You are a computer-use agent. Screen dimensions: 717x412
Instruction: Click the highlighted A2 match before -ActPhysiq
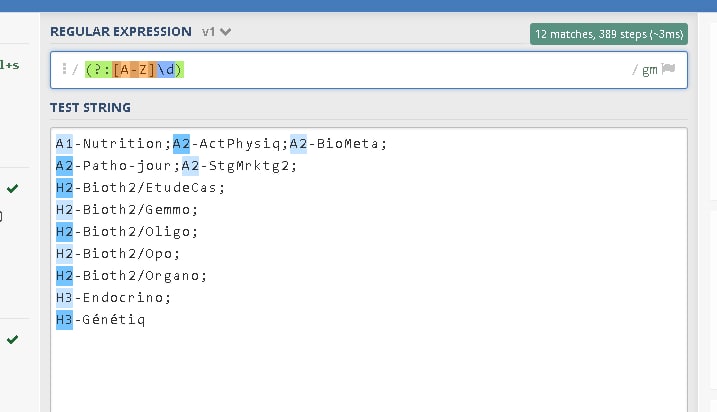[181, 144]
